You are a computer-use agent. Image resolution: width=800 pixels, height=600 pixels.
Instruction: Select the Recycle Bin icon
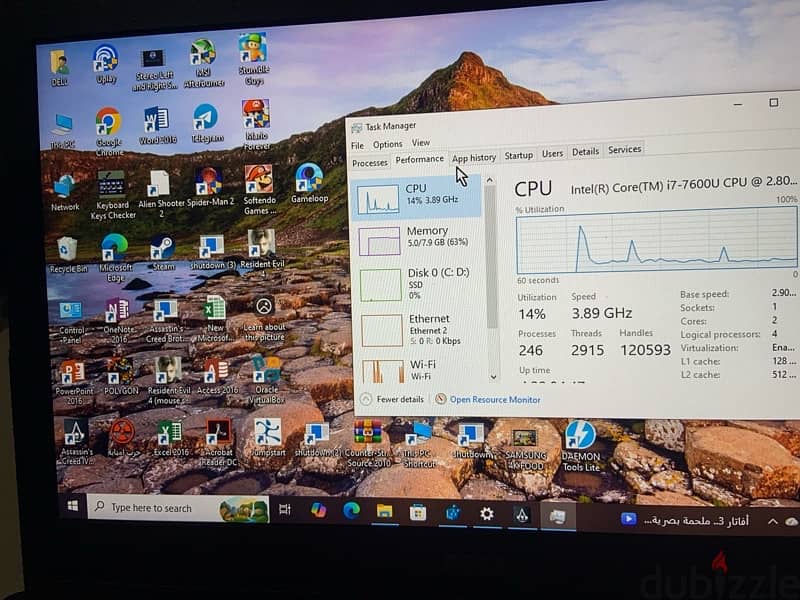click(68, 254)
